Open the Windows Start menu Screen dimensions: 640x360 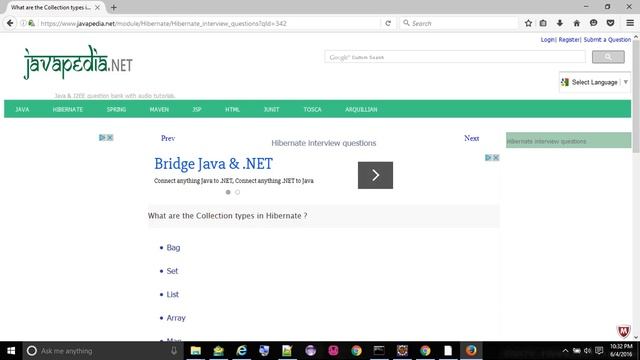(x=11, y=351)
